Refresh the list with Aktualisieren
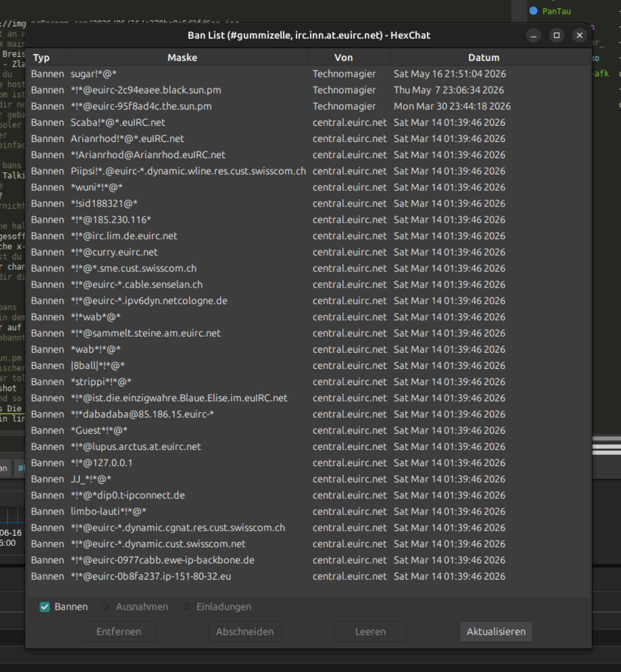This screenshot has height=672, width=621. click(x=496, y=632)
